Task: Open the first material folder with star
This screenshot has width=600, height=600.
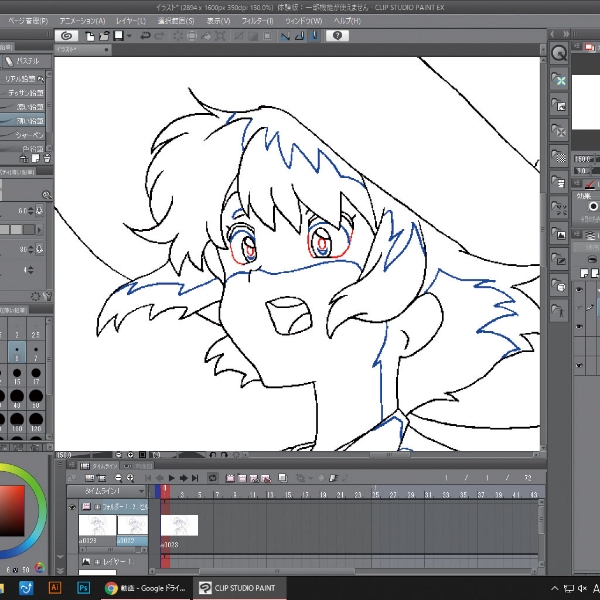Action: 559,78
